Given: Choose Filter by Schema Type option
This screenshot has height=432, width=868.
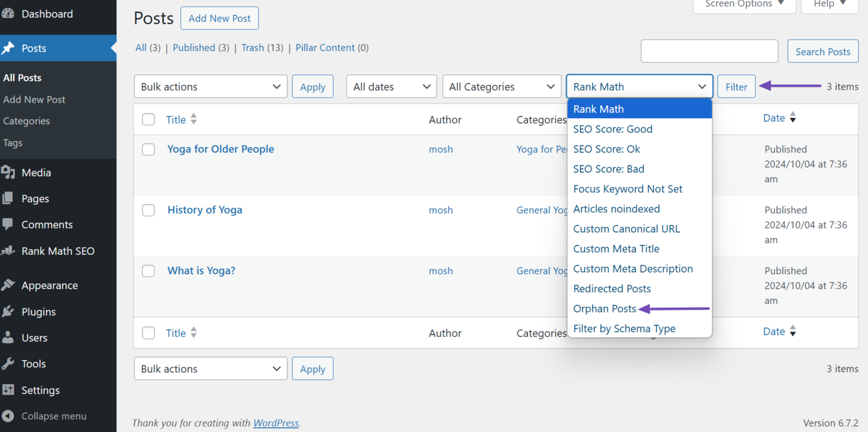Looking at the screenshot, I should tap(640, 328).
